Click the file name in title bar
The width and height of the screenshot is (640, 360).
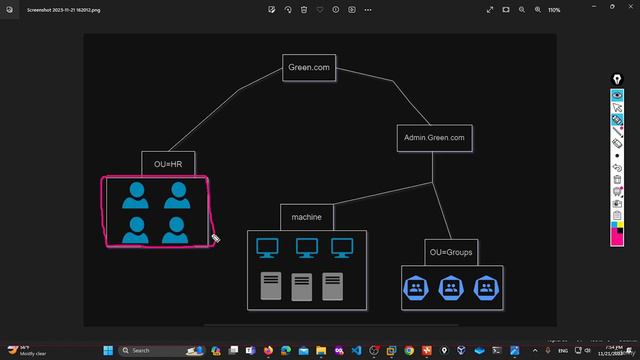click(x=64, y=10)
